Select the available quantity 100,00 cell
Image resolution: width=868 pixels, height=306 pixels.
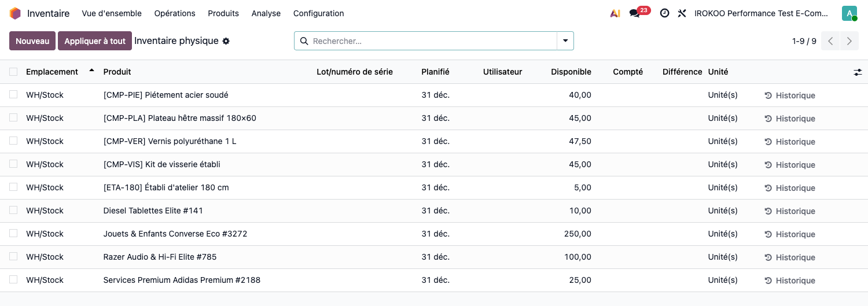point(578,257)
